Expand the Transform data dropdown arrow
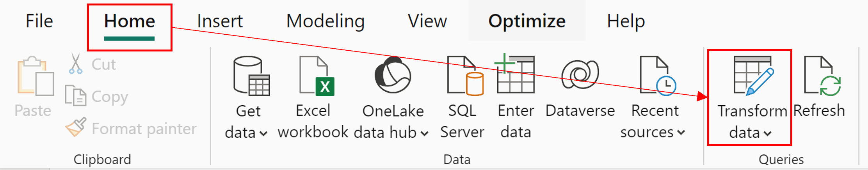Image resolution: width=868 pixels, height=170 pixels. [767, 133]
